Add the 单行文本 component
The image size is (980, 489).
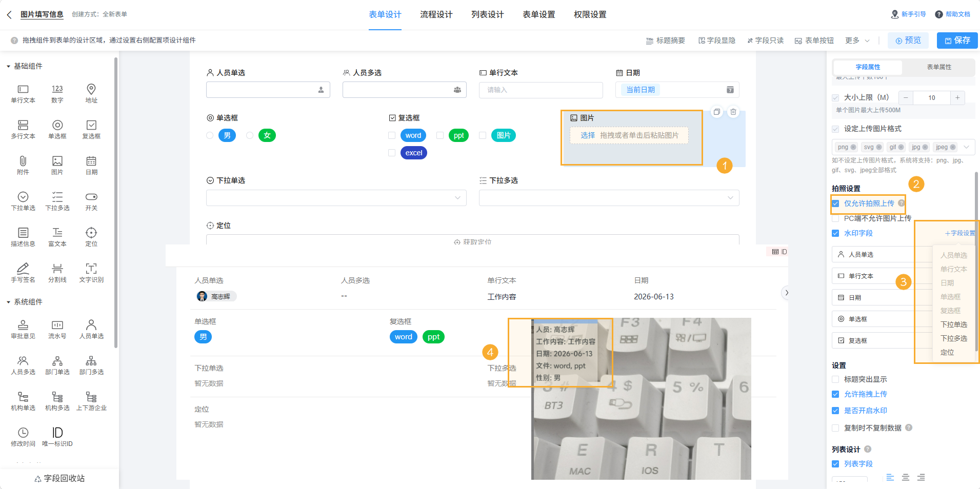[x=23, y=94]
